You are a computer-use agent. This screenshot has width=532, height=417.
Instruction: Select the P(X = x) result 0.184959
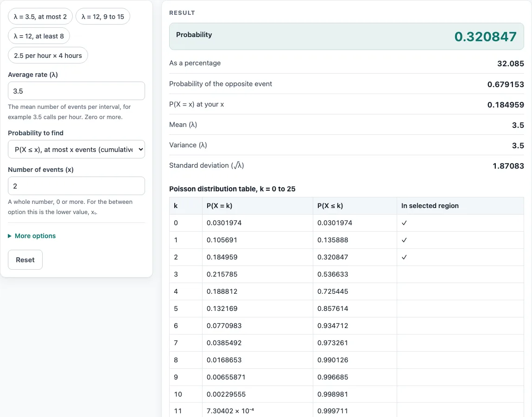506,105
